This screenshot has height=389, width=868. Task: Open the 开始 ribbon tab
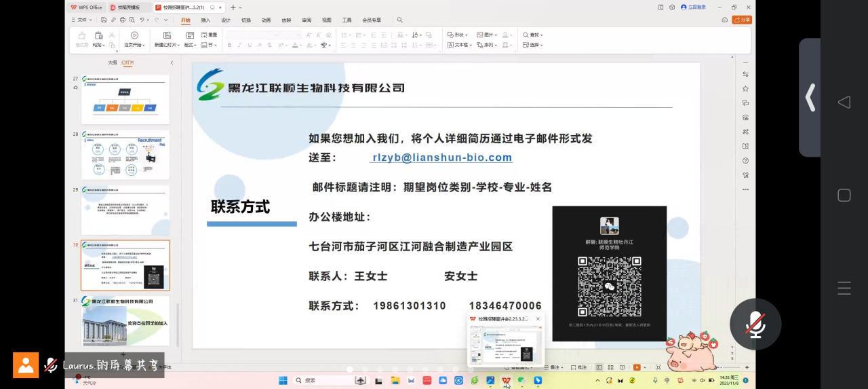coord(185,20)
